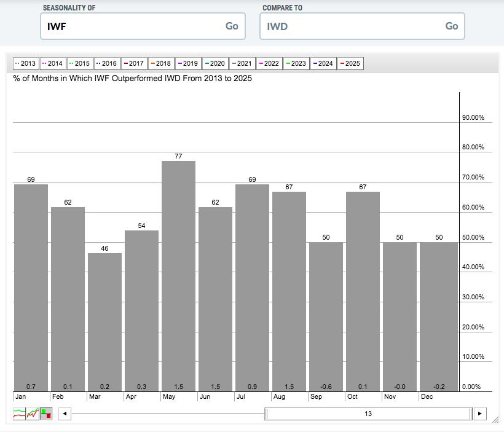Click the empty slider track before the thumb
The image size is (504, 432).
(x=168, y=414)
